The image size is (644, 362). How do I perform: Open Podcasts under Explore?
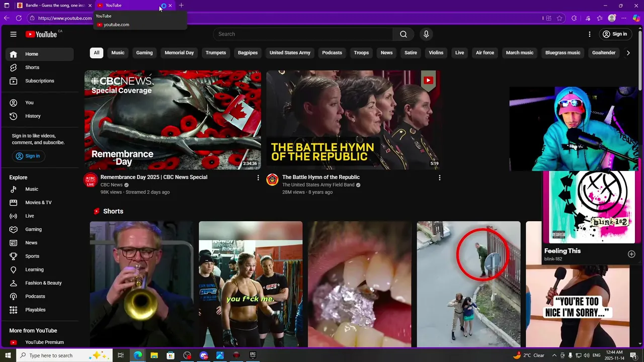[x=39, y=297]
